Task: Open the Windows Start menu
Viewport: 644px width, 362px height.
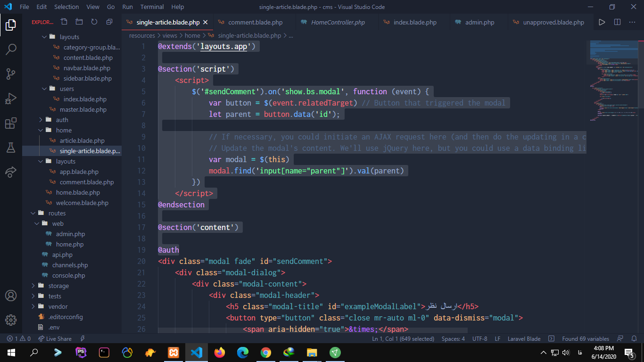Action: [11, 352]
